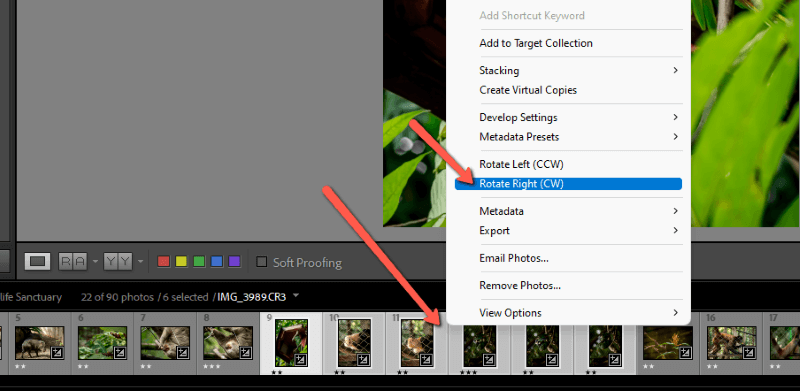800x391 pixels.
Task: Open adjustments badge on filmstrip thumbnail 10
Action: pyautogui.click(x=364, y=359)
